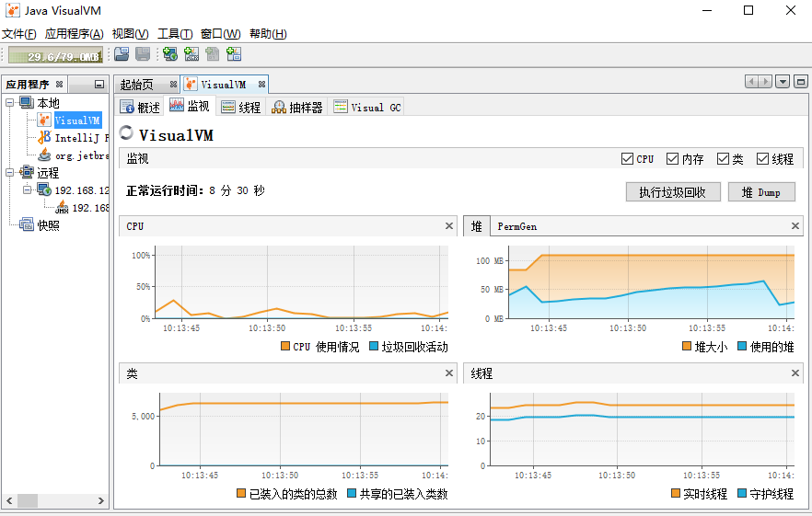Image resolution: width=812 pixels, height=516 pixels.
Task: Open the Visual GC tab
Action: click(x=367, y=107)
